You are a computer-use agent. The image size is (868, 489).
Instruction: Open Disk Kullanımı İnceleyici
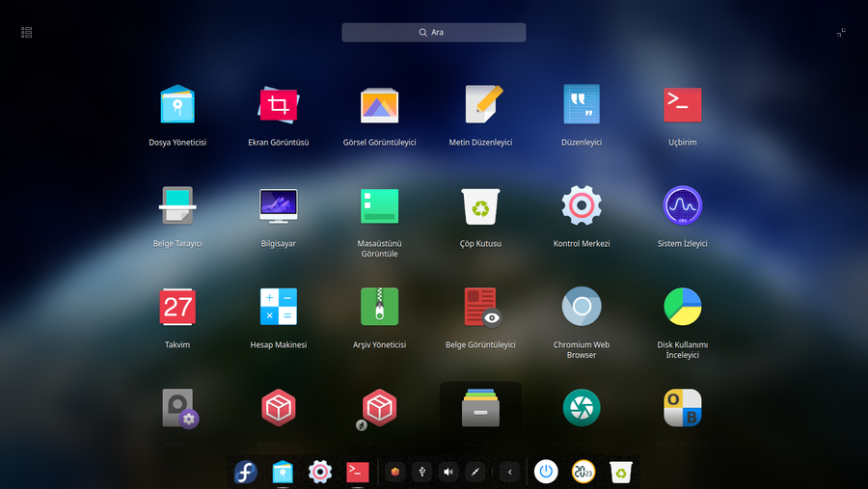pyautogui.click(x=683, y=307)
